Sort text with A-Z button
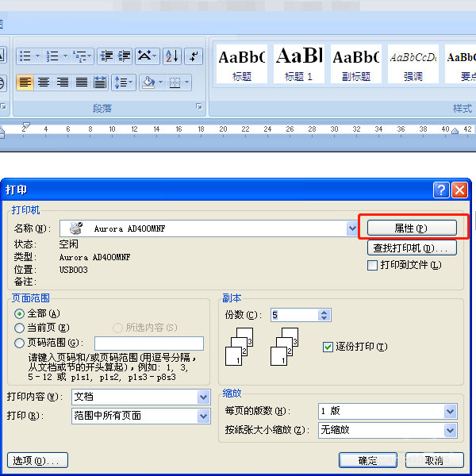The width and height of the screenshot is (476, 476). point(172,56)
